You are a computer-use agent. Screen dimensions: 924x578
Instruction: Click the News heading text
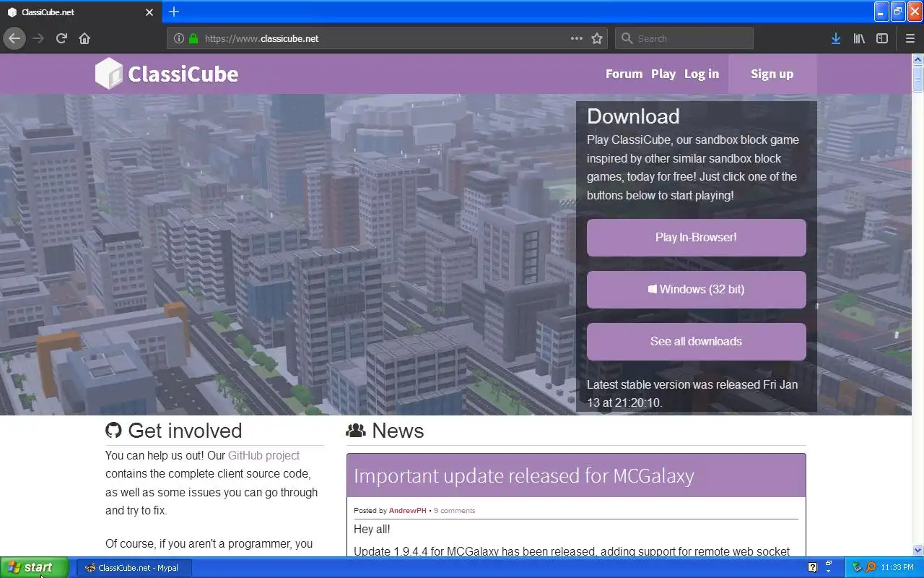tap(398, 431)
